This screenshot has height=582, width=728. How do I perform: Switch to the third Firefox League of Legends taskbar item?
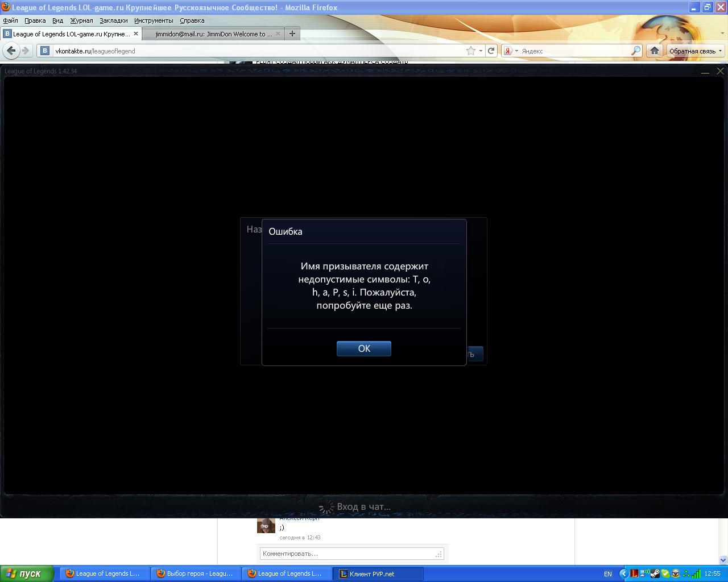(288, 573)
